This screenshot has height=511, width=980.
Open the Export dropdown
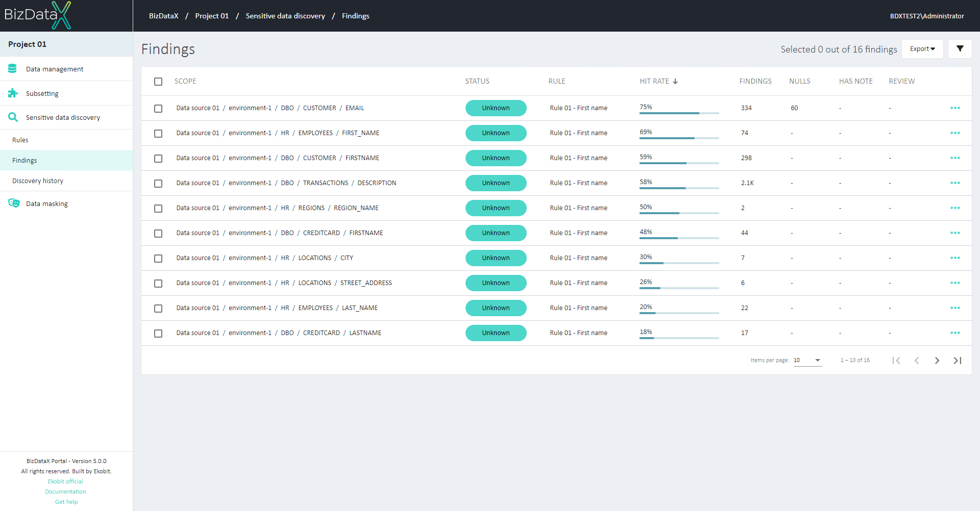click(x=922, y=49)
